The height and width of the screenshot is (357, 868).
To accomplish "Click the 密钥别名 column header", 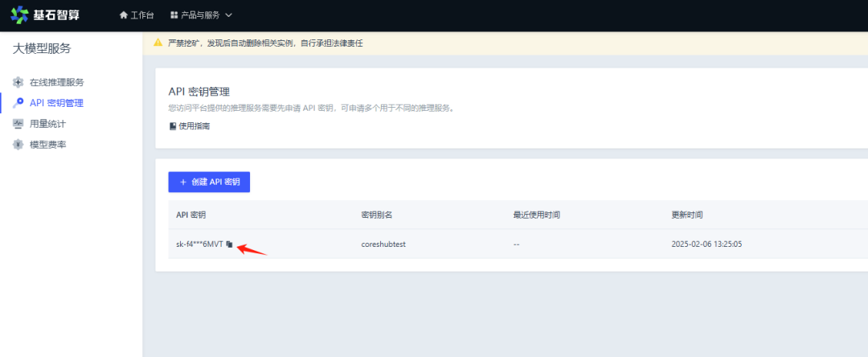I will point(376,215).
